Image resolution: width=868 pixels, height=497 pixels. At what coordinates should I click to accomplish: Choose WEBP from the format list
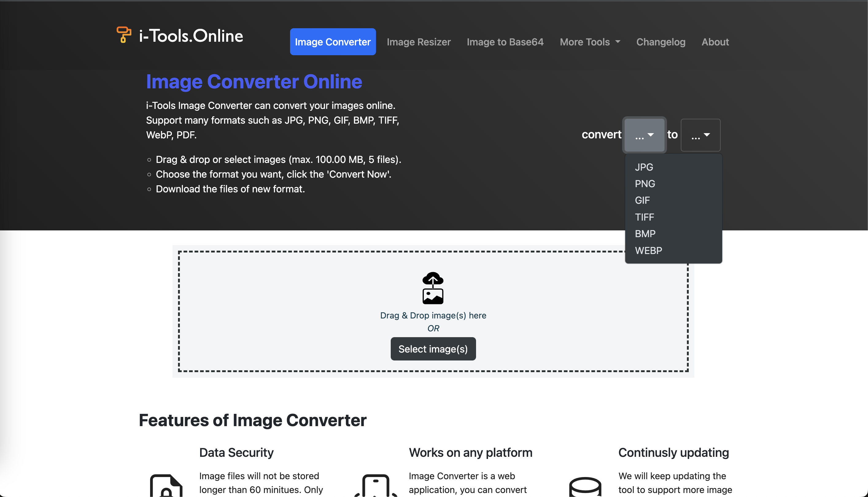click(673, 251)
